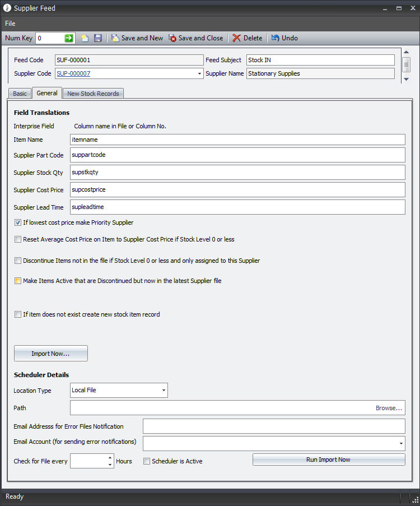Click the Supplier Feed title bar info icon

7,8
